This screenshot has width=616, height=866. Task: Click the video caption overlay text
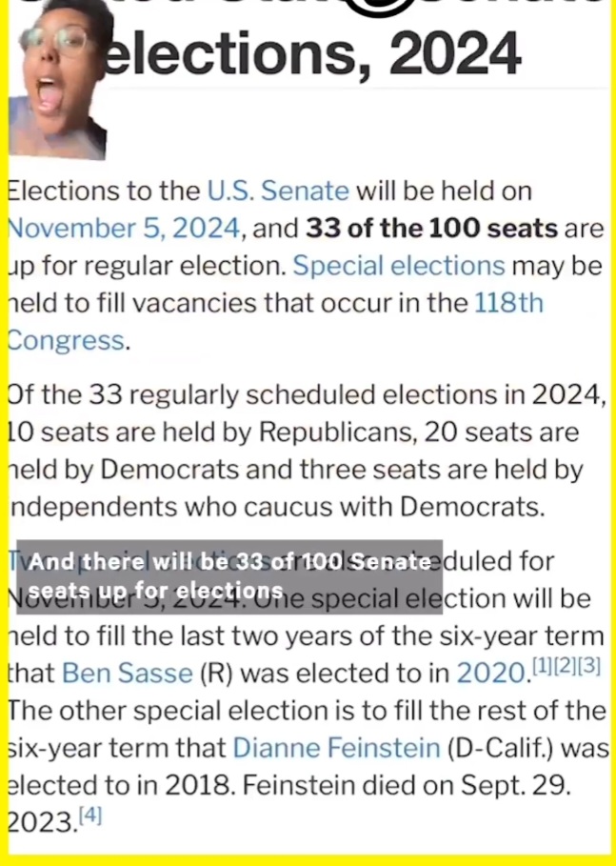(x=229, y=576)
